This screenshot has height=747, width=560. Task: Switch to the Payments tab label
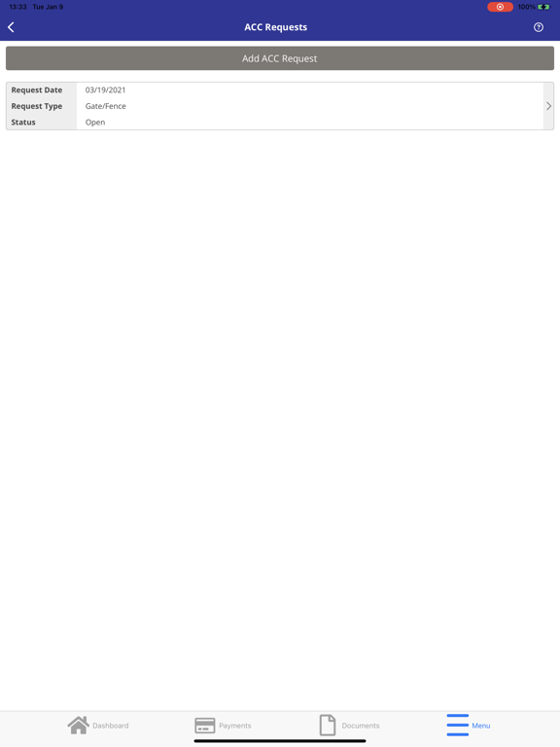[x=234, y=726]
